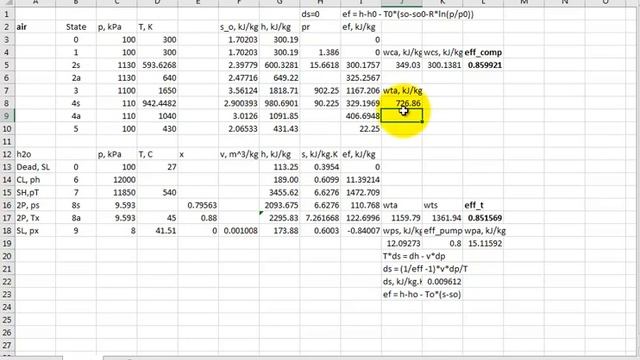Select quality value 0.79563
This screenshot has height=360, width=640.
[198, 205]
